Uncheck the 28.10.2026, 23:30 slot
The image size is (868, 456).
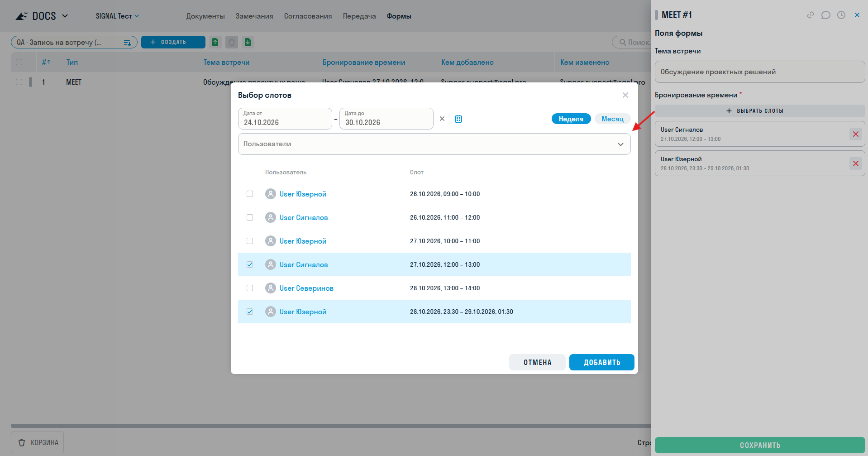pyautogui.click(x=250, y=312)
